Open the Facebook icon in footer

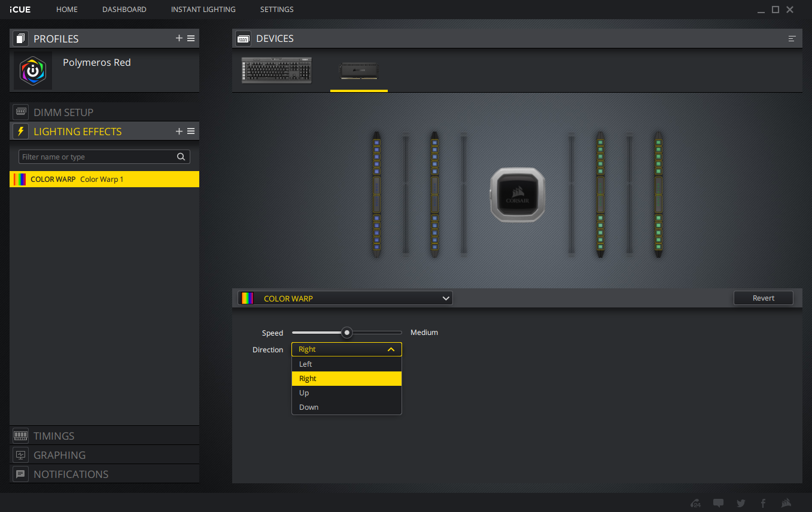click(763, 503)
